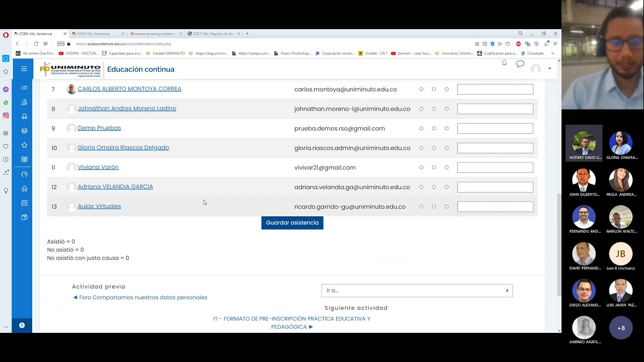This screenshot has width=644, height=362.
Task: Select NORBEY DAVID participant thumbnail
Action: coord(584,143)
